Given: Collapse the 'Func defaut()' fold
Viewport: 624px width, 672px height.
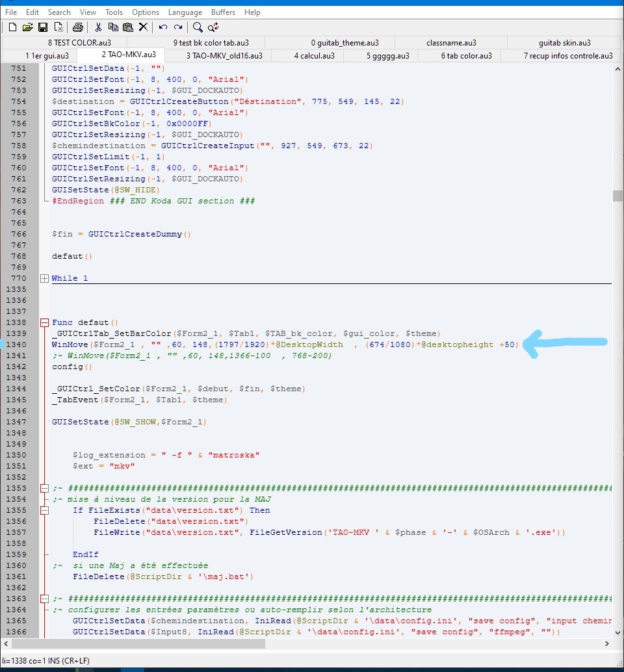Looking at the screenshot, I should (44, 322).
